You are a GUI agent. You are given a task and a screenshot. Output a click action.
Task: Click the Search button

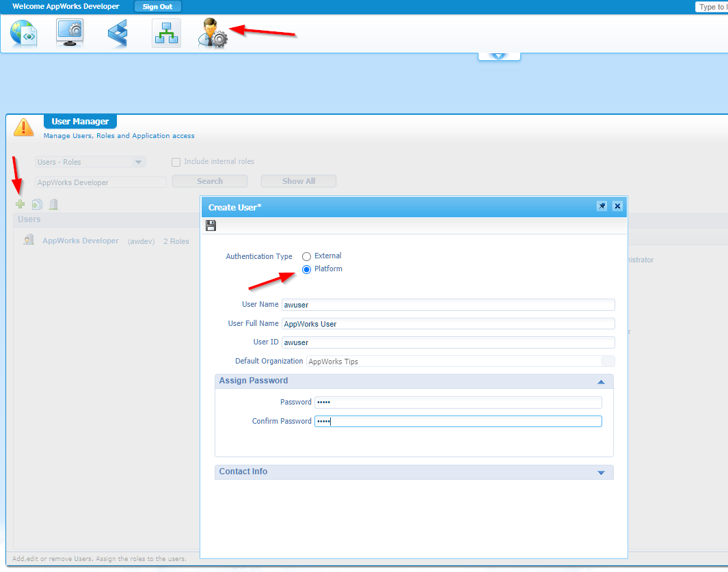tap(209, 181)
